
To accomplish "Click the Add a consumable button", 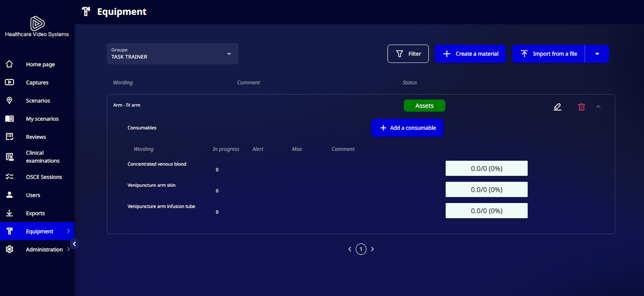I will tap(407, 128).
